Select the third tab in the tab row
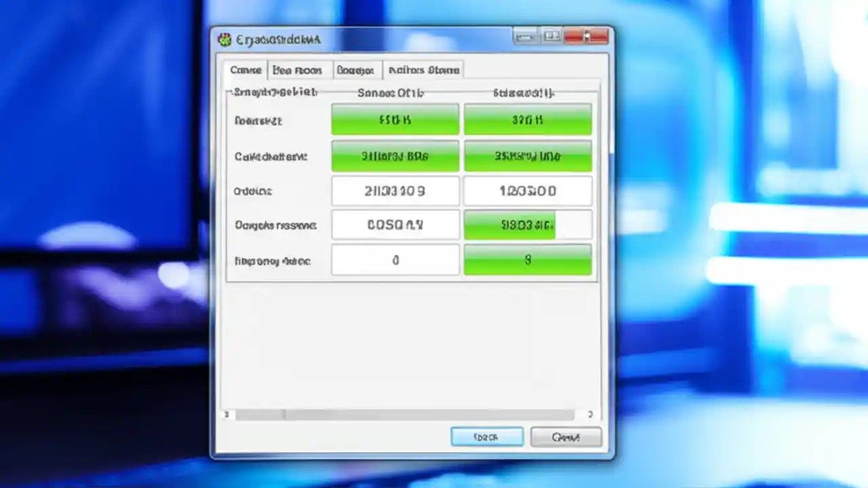Viewport: 868px width, 488px height. (x=355, y=70)
